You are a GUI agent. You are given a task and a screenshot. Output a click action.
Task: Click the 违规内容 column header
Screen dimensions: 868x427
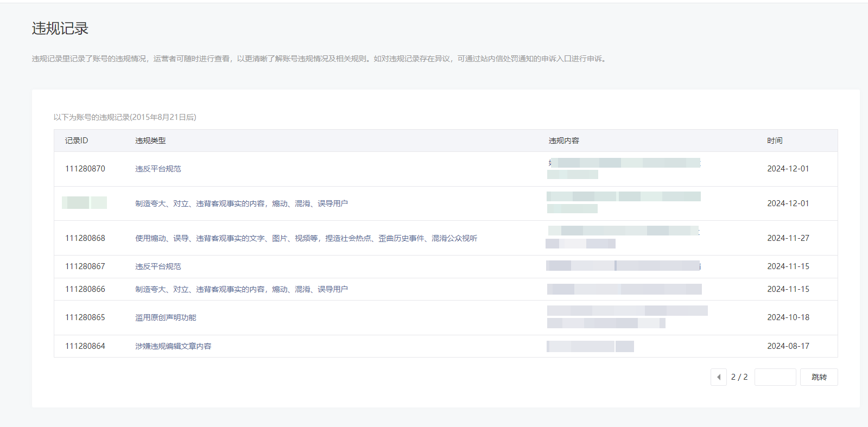(x=563, y=141)
